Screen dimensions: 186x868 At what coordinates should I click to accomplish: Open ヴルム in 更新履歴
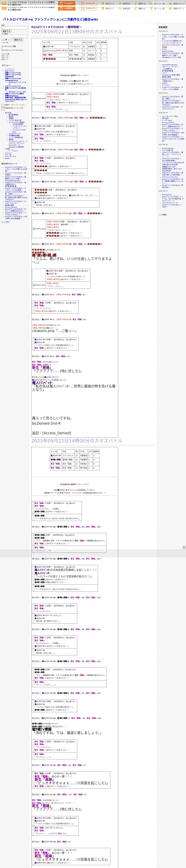click(x=164, y=49)
